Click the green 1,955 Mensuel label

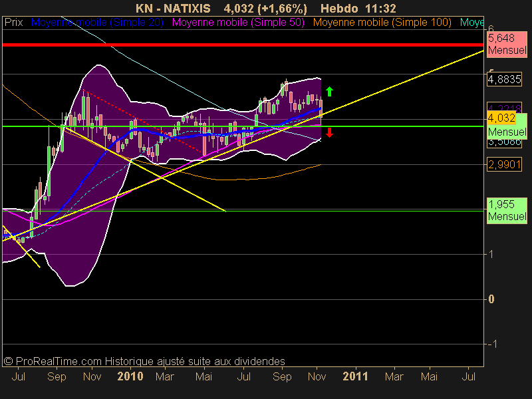pos(507,210)
